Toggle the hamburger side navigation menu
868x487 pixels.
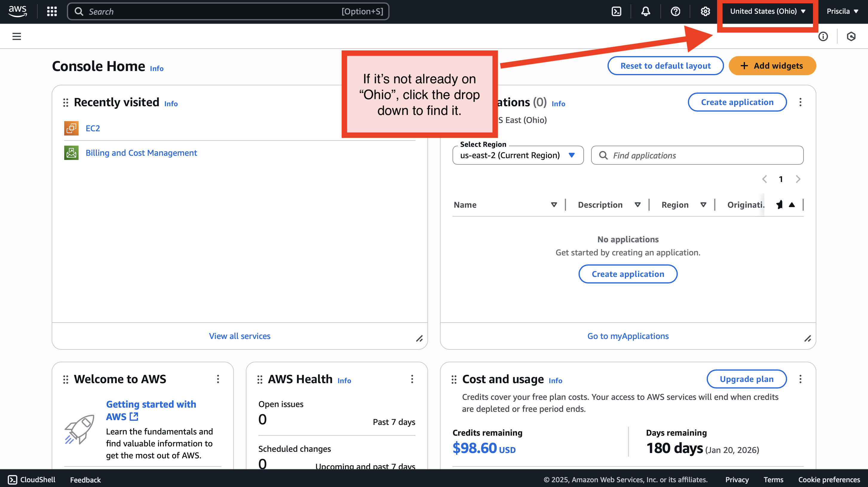16,36
